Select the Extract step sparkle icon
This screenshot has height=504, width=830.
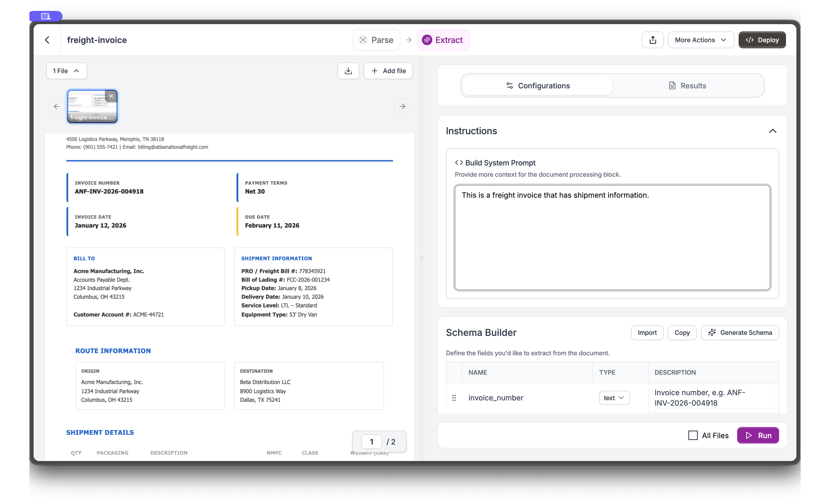point(427,40)
